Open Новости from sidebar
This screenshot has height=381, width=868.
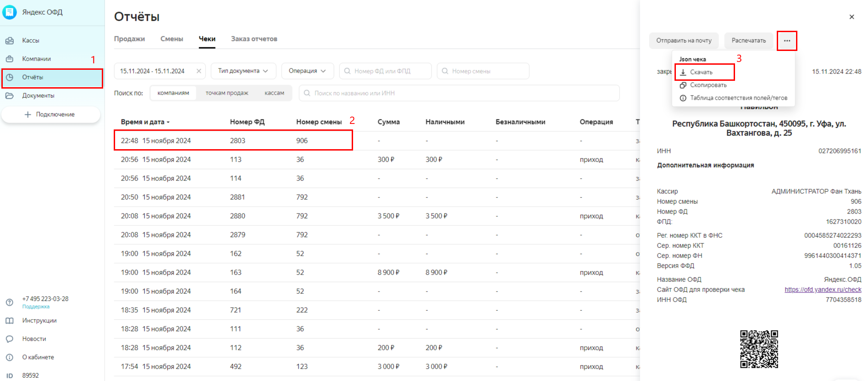pyautogui.click(x=34, y=339)
